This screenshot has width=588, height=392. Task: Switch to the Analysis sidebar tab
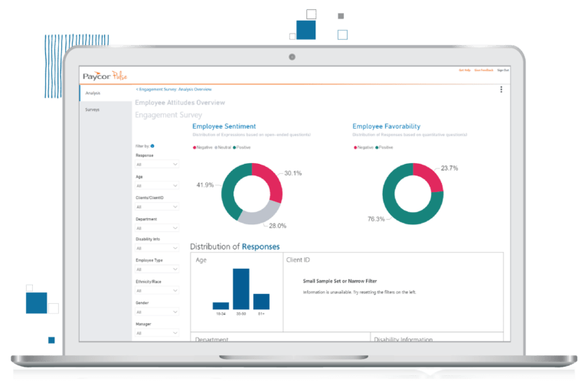93,93
